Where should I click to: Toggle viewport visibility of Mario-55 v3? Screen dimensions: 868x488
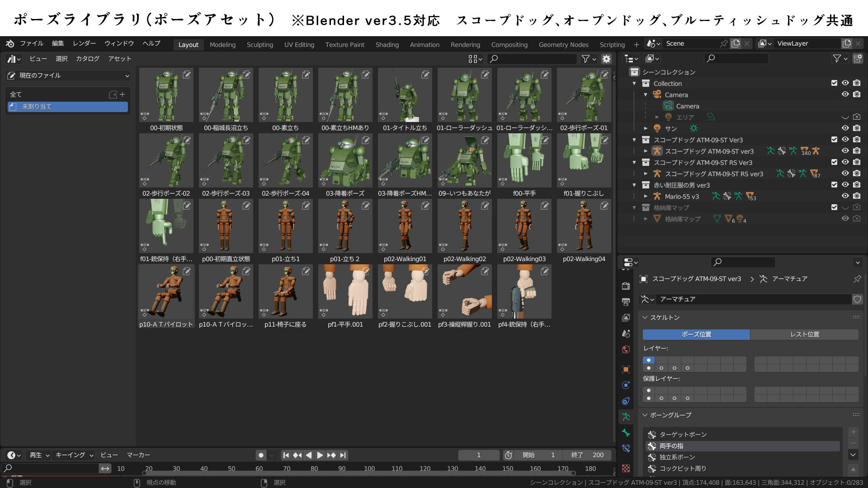click(845, 196)
